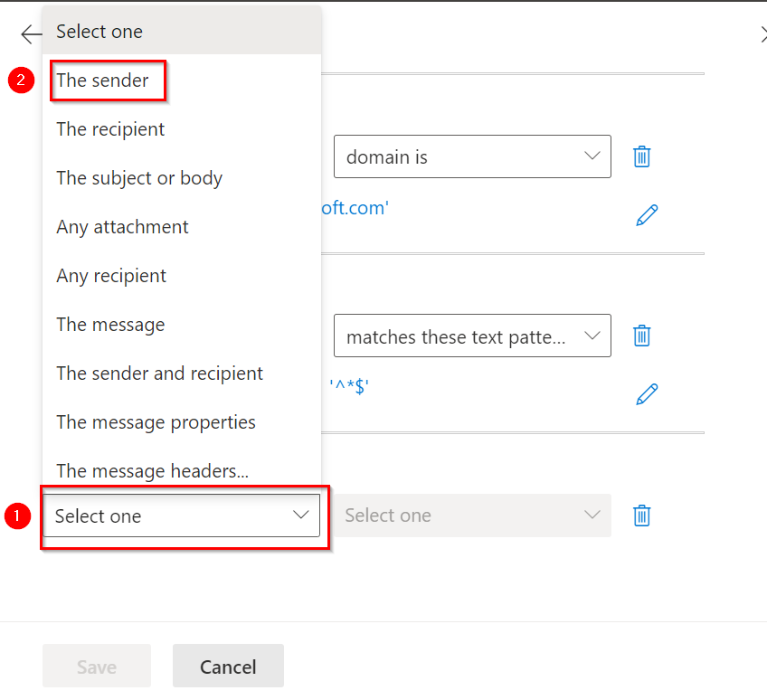The height and width of the screenshot is (700, 767).
Task: Open 'matches these text patterns' dropdown
Action: tap(472, 336)
